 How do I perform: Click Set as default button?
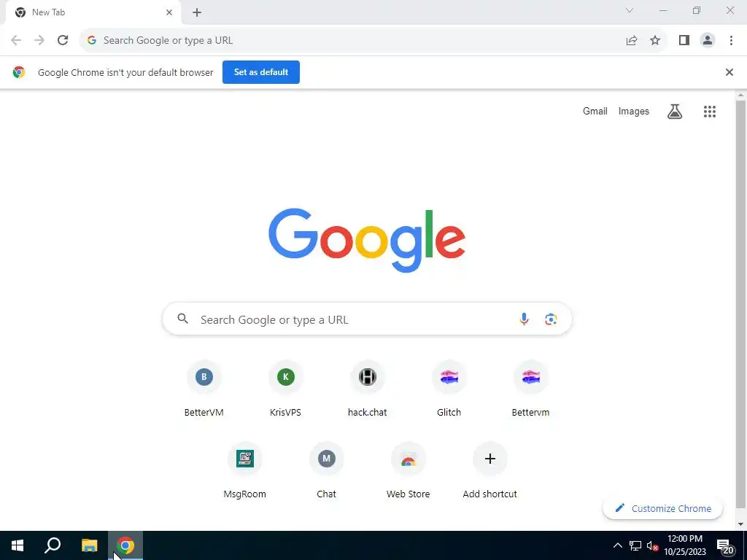[x=261, y=72]
